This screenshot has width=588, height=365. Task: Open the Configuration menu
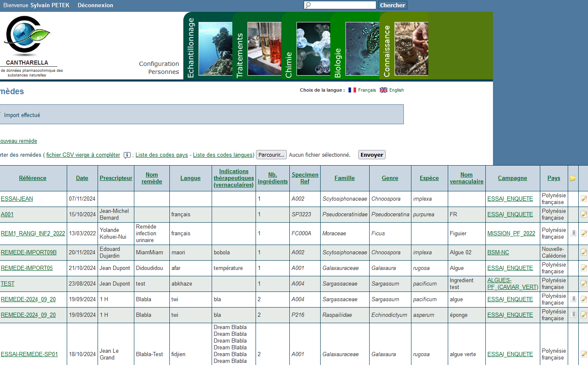159,64
